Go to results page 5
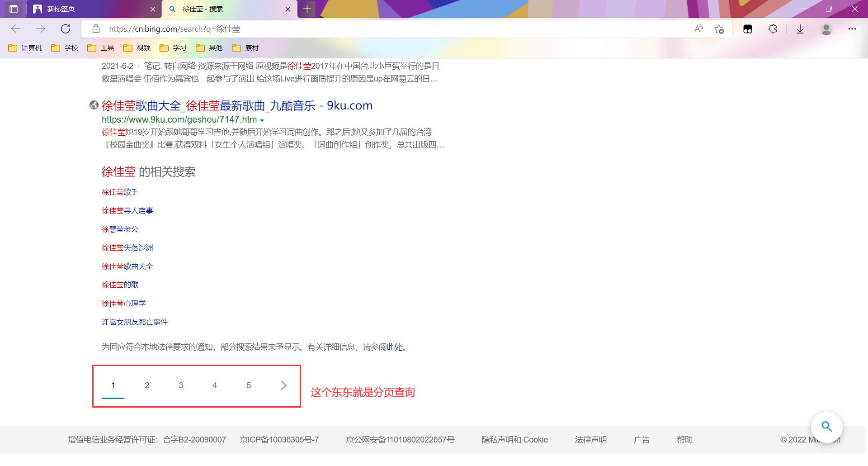Viewport: 868px width, 466px height. click(x=249, y=385)
